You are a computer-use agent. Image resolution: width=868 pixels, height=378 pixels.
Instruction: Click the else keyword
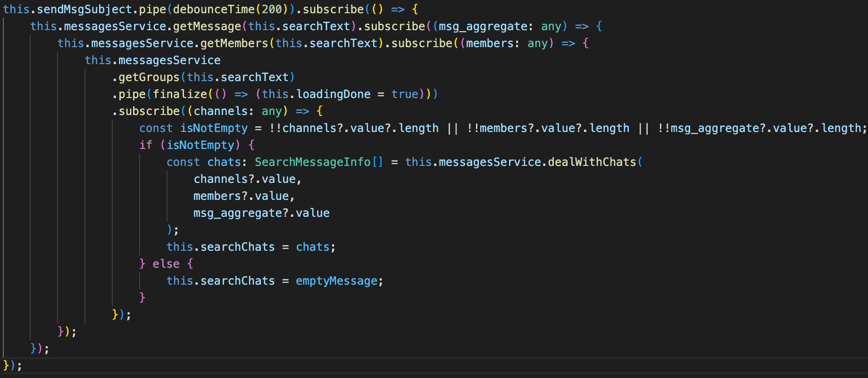(x=166, y=264)
